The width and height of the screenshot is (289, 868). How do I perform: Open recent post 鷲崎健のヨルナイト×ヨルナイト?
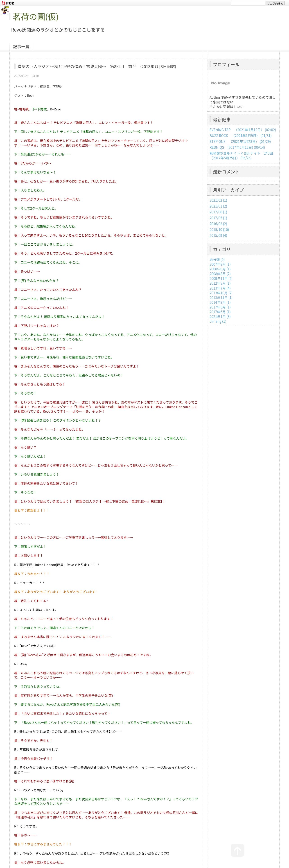point(241,155)
